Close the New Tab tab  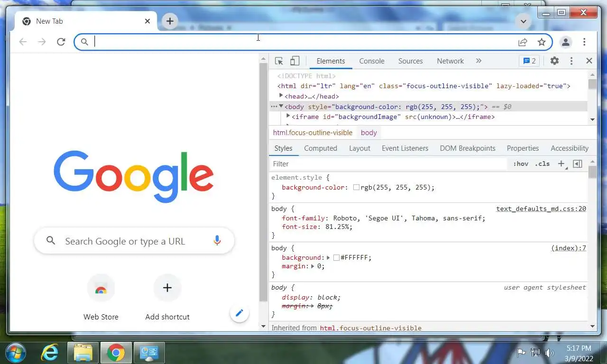coord(147,21)
